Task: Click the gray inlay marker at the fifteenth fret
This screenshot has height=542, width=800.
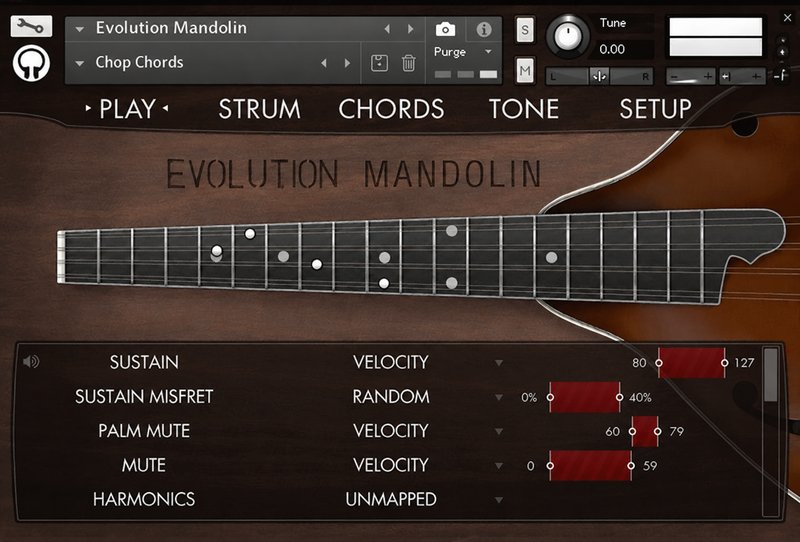Action: (552, 258)
